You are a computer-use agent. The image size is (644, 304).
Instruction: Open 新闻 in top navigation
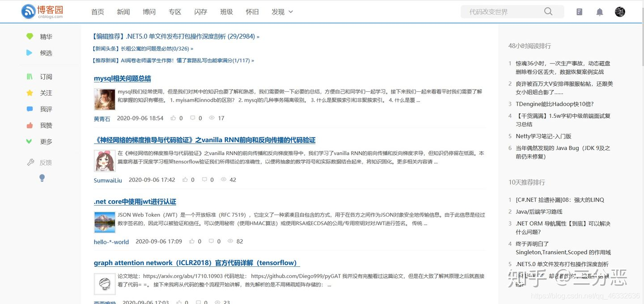click(x=123, y=12)
